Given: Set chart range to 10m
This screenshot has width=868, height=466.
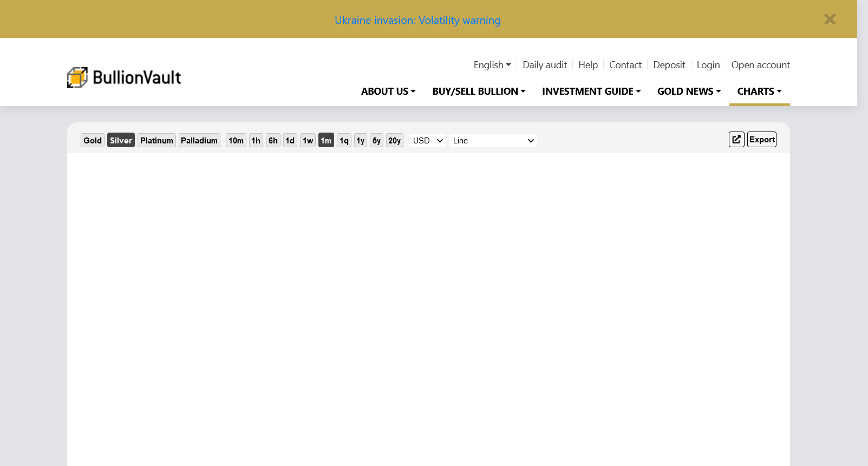Looking at the screenshot, I should 236,141.
